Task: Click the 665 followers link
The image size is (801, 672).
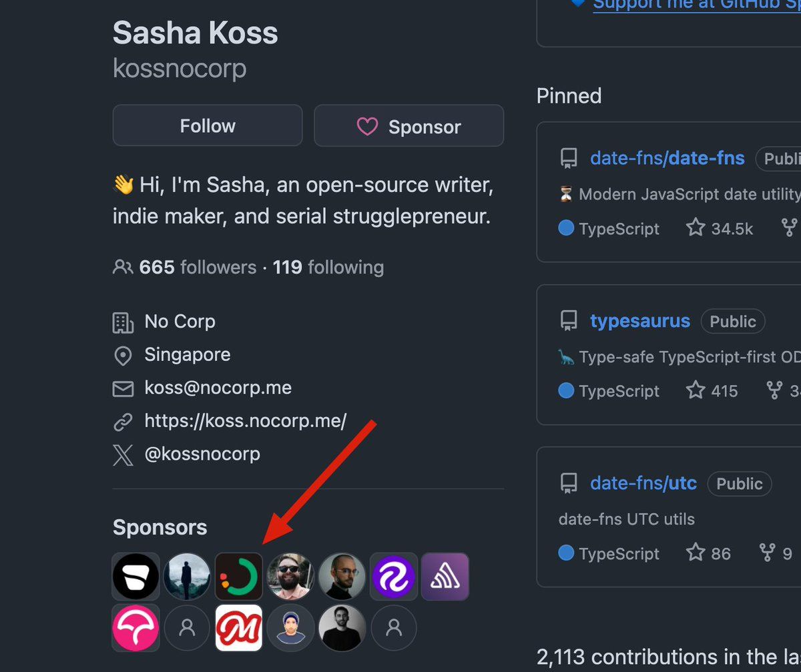Action: tap(198, 268)
